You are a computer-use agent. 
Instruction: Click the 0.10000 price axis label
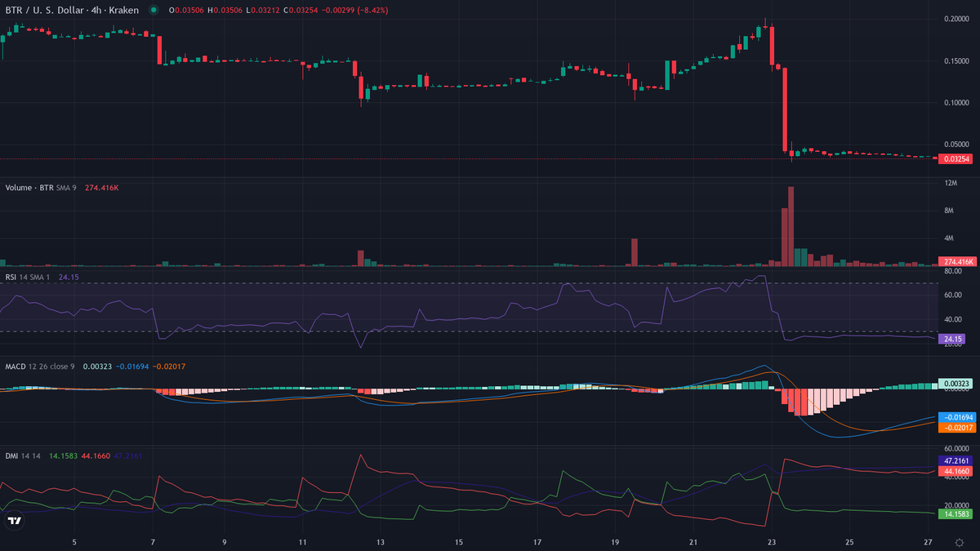pos(955,103)
